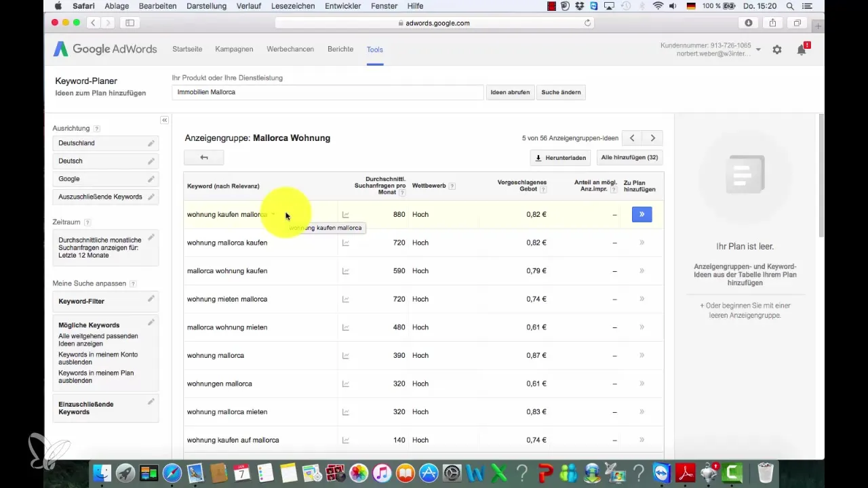The height and width of the screenshot is (488, 868).
Task: Click the Zeitraum 'Letzte 12 Monate' box
Action: coord(106,247)
